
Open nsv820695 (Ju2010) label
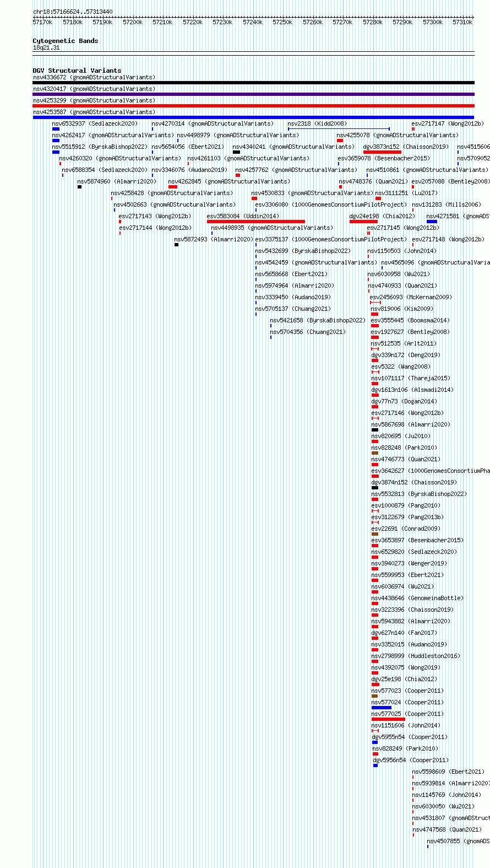click(x=401, y=436)
